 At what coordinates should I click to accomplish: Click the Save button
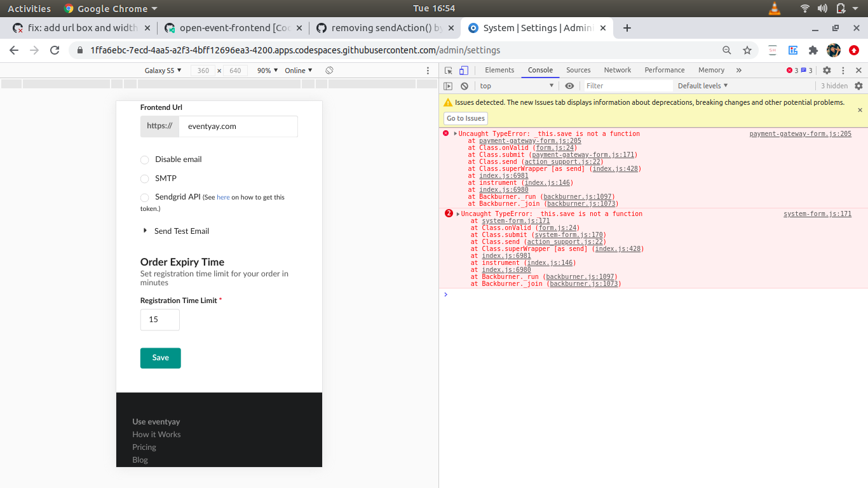tap(160, 358)
